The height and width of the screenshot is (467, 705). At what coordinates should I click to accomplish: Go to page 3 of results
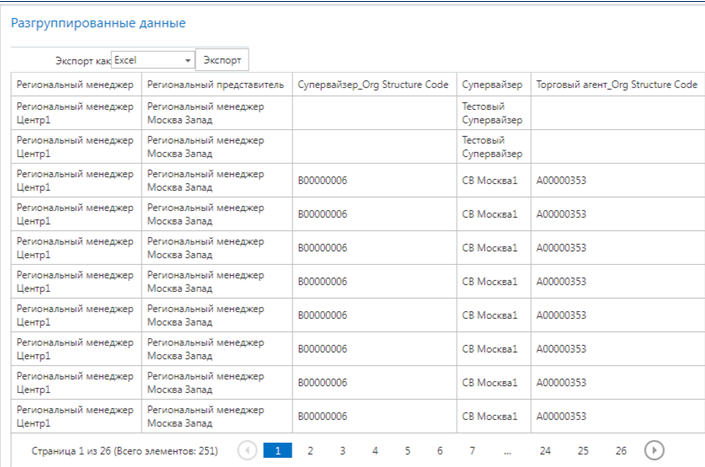[343, 451]
